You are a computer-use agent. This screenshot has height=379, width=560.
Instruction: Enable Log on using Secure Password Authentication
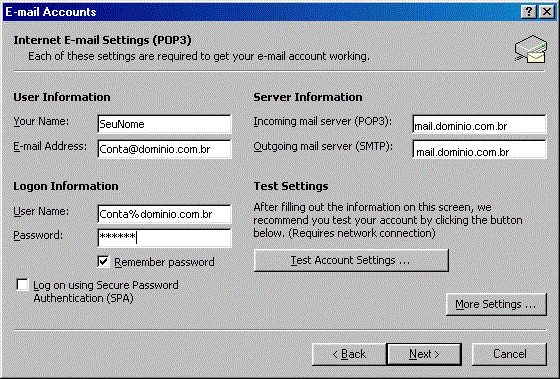tap(22, 285)
